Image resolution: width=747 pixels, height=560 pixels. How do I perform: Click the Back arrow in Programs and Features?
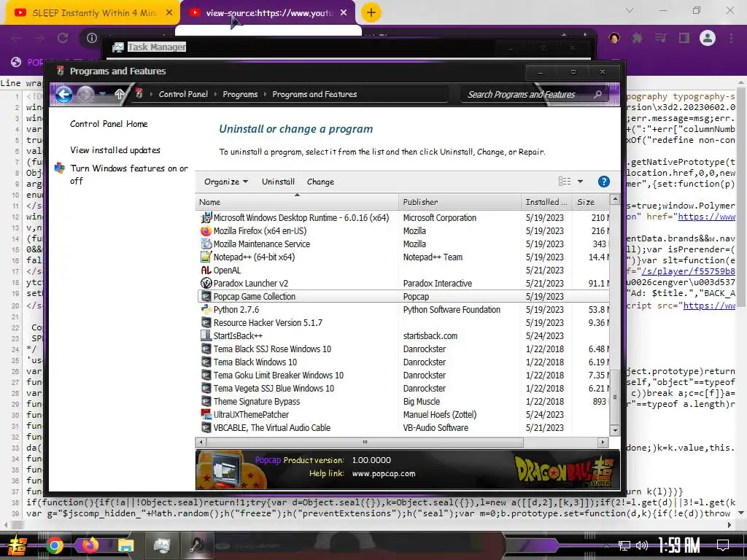(x=63, y=94)
